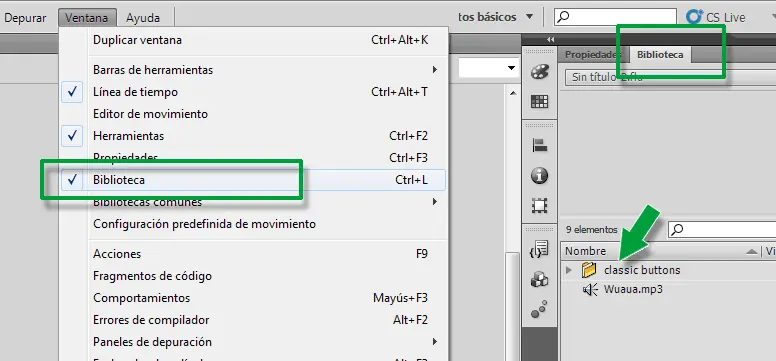Switch to the Biblioteca tab
Image resolution: width=776 pixels, height=361 pixels.
pos(660,54)
